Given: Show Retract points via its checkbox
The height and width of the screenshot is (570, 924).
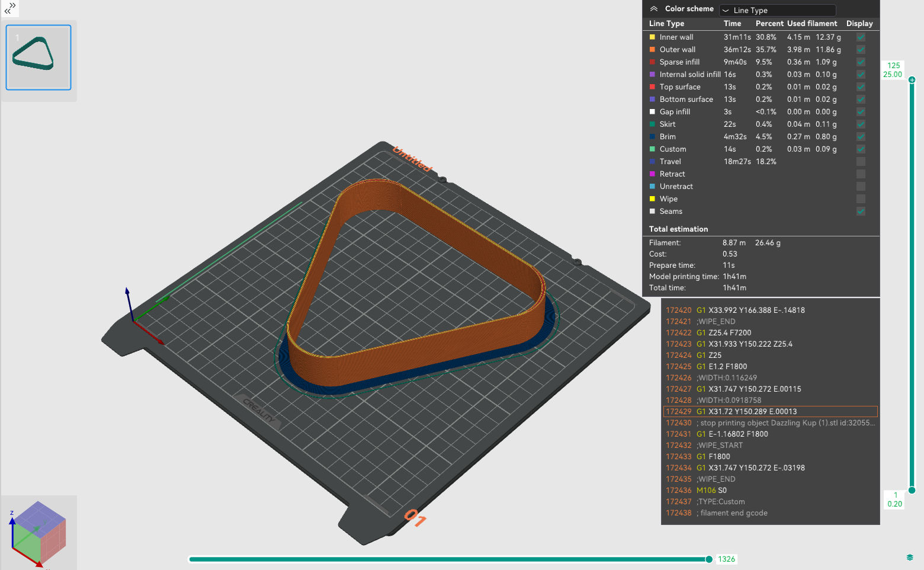Looking at the screenshot, I should click(861, 174).
